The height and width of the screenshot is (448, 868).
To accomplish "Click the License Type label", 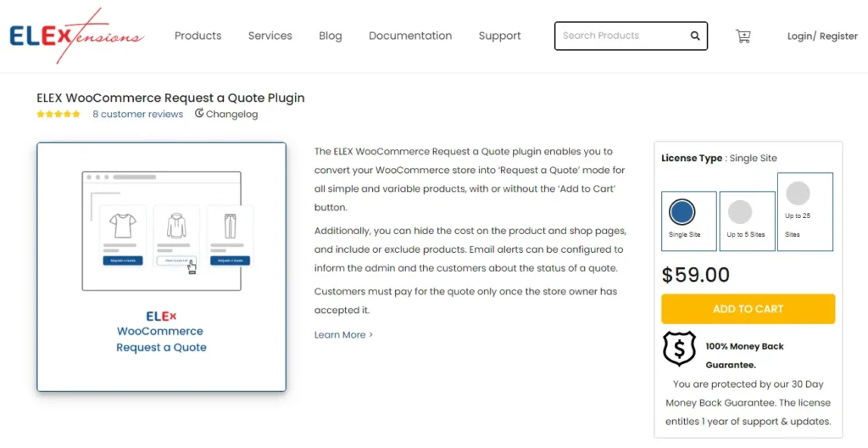I will pos(692,158).
